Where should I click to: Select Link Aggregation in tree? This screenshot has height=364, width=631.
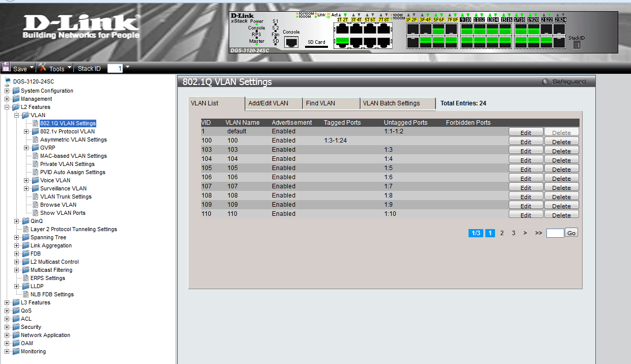coord(51,245)
